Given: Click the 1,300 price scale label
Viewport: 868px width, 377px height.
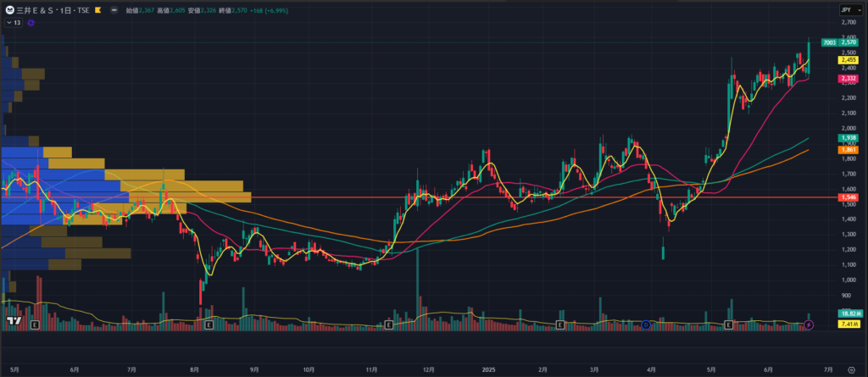Looking at the screenshot, I should point(849,235).
